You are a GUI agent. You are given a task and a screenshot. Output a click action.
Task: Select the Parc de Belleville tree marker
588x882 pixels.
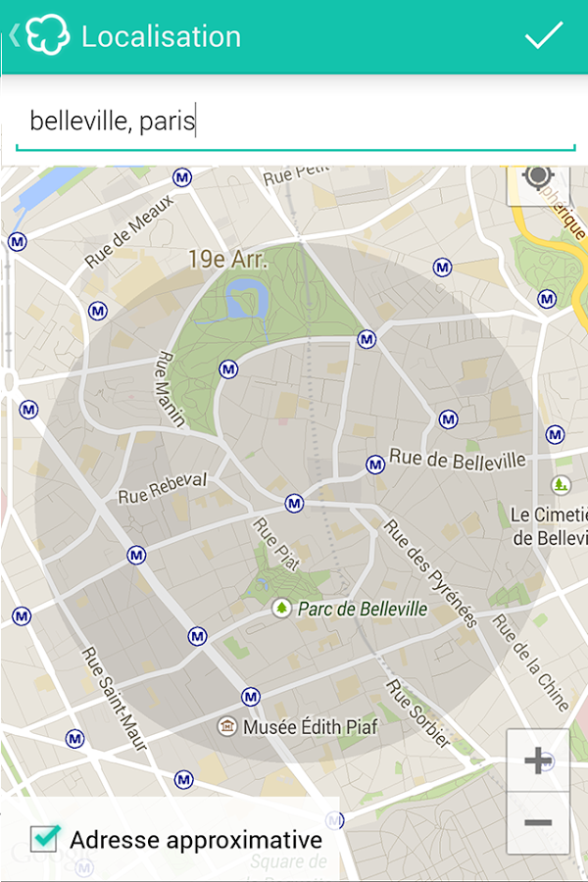(x=281, y=608)
